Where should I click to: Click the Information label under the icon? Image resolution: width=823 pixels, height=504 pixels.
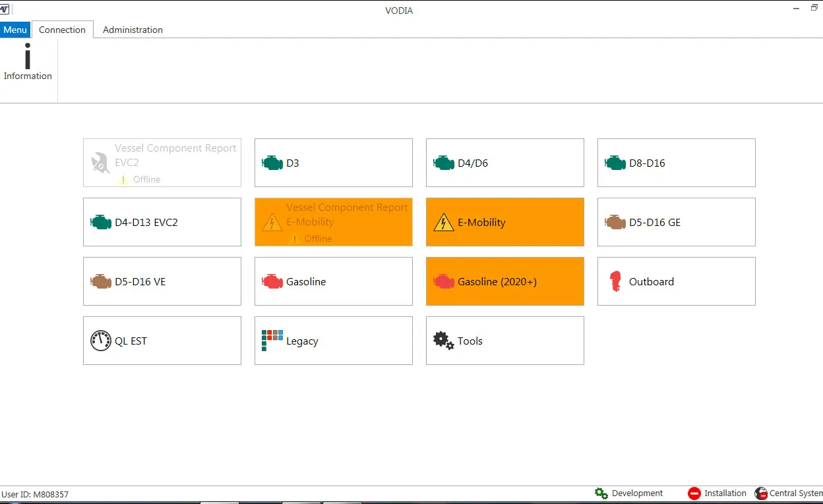tap(28, 76)
